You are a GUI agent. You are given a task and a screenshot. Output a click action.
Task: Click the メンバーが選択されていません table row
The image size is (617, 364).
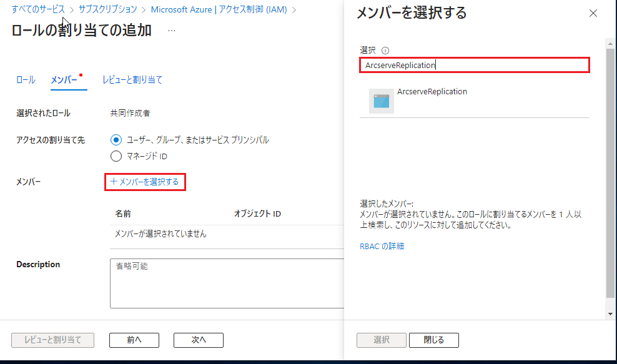[x=227, y=234]
